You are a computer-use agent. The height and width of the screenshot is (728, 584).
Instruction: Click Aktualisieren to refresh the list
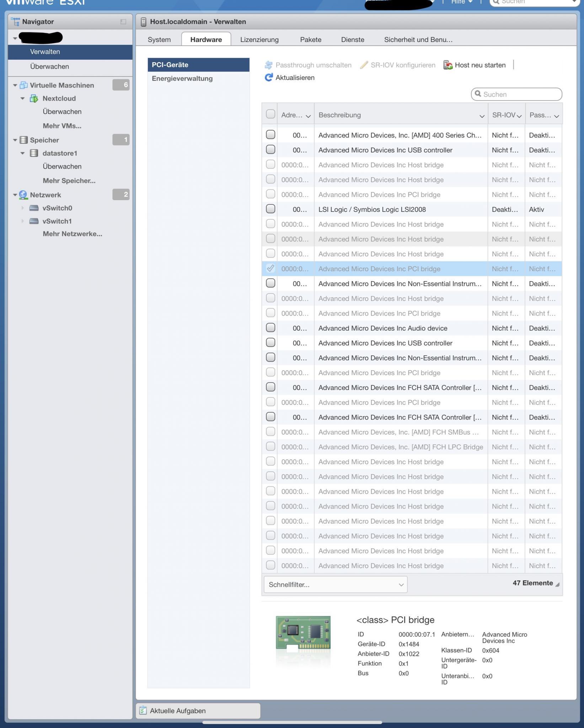tap(290, 77)
